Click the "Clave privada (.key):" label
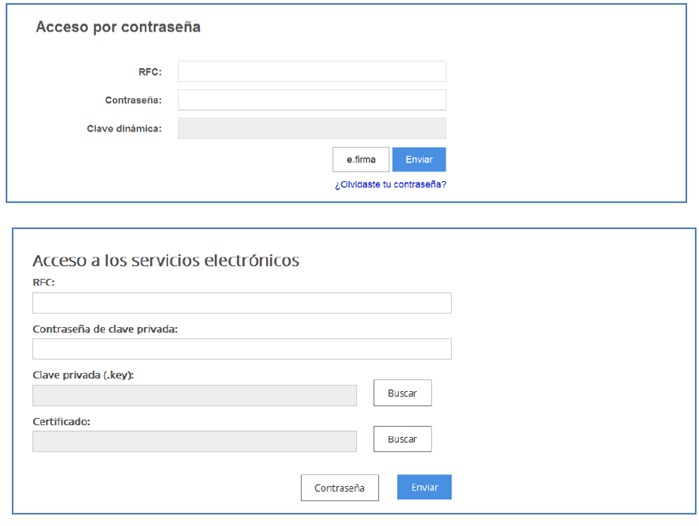This screenshot has height=526, width=699. [83, 375]
